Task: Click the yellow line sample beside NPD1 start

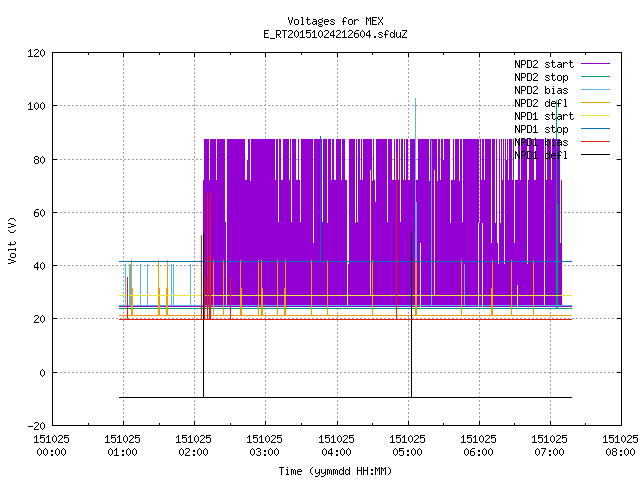Action: 596,116
